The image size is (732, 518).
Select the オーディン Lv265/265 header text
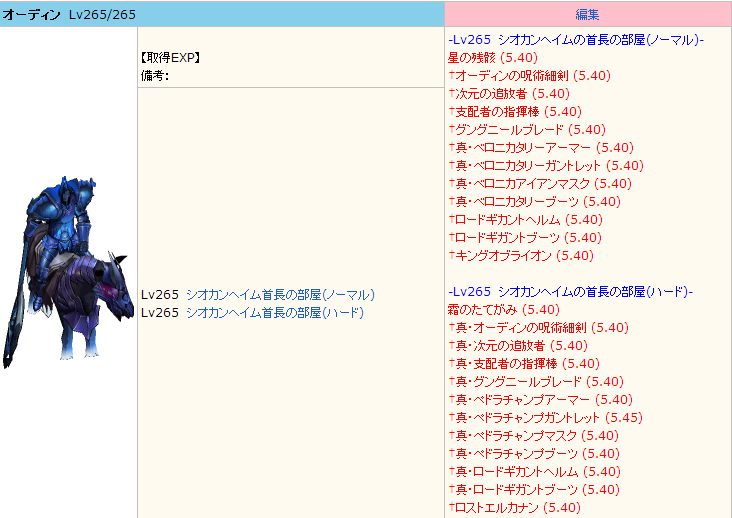click(69, 15)
